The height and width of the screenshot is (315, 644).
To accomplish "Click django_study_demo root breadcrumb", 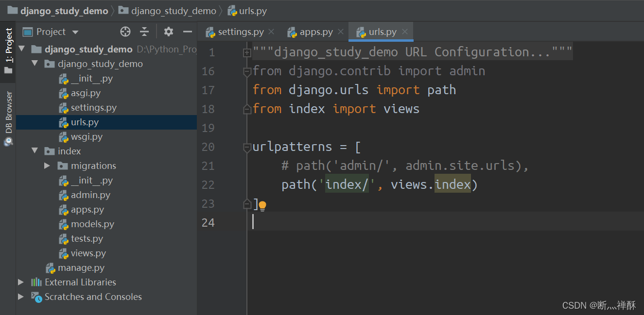I will tap(58, 11).
